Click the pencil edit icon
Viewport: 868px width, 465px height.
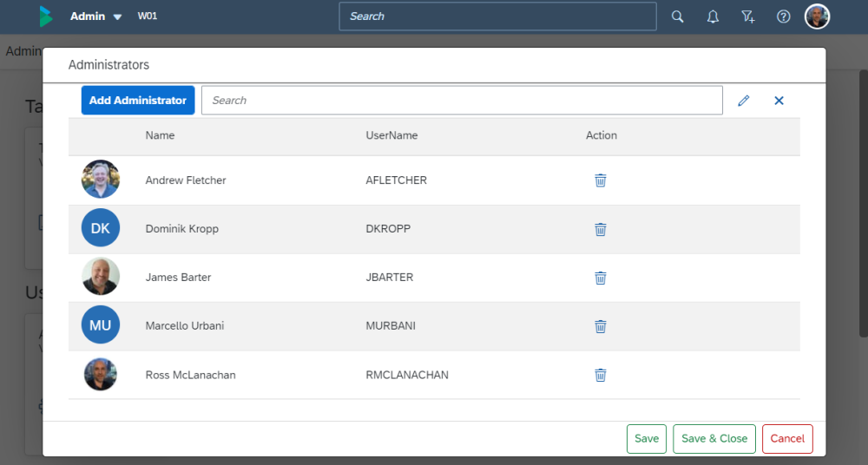point(743,101)
